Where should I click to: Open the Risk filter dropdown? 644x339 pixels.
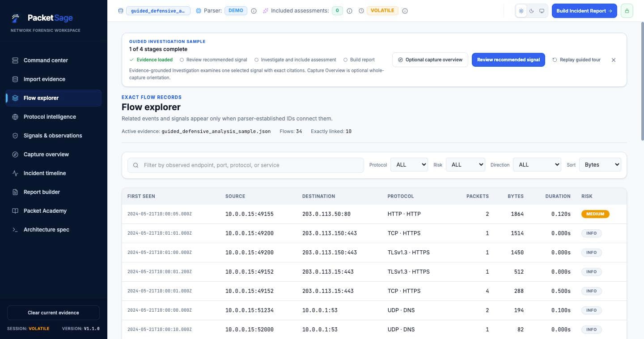coord(466,165)
